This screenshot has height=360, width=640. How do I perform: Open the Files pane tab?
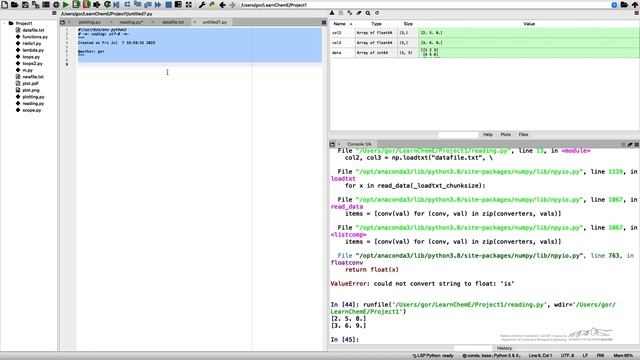524,134
